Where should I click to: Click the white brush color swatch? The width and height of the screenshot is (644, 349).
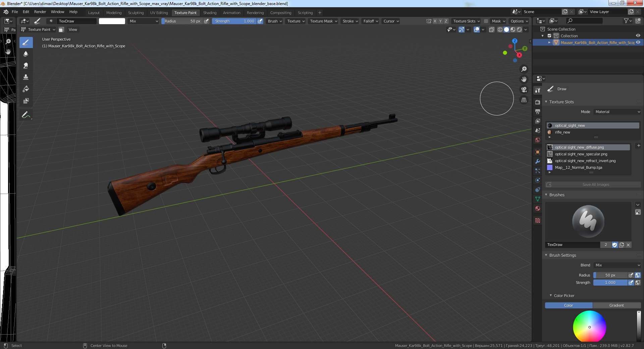click(x=112, y=21)
